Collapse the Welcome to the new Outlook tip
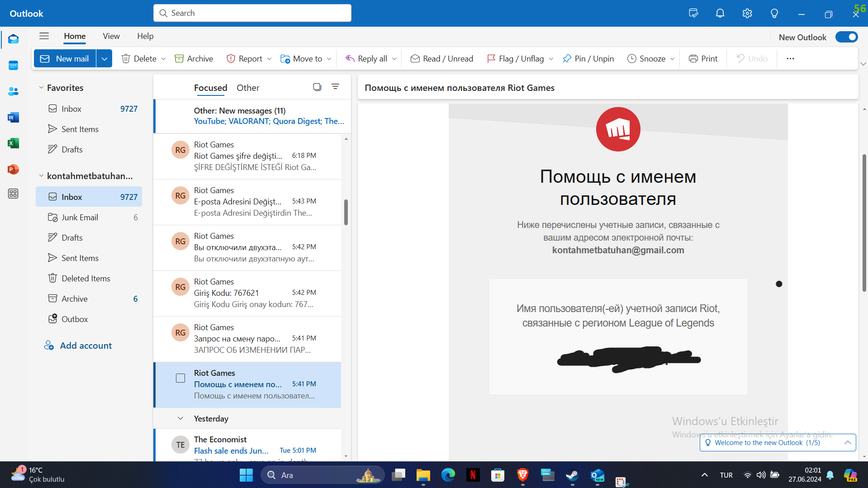This screenshot has height=488, width=868. 848,443
